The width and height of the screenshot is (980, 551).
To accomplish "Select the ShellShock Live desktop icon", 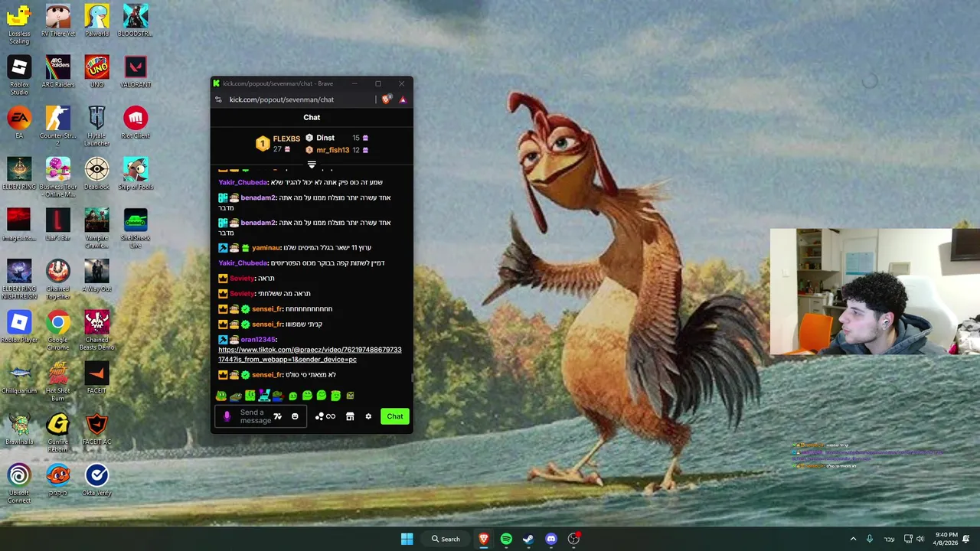I will 136,228.
